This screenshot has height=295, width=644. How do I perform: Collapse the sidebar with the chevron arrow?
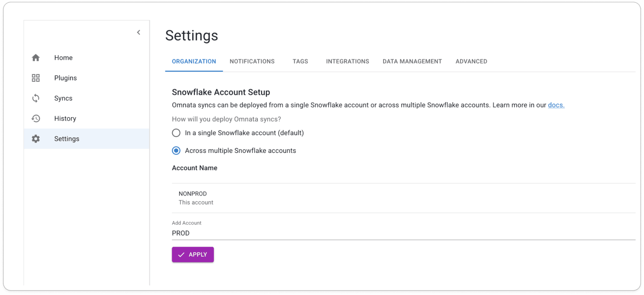click(139, 32)
